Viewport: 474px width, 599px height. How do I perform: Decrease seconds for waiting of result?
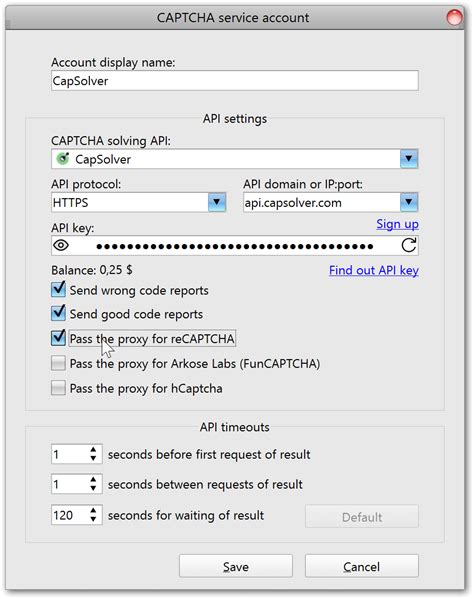point(93,519)
